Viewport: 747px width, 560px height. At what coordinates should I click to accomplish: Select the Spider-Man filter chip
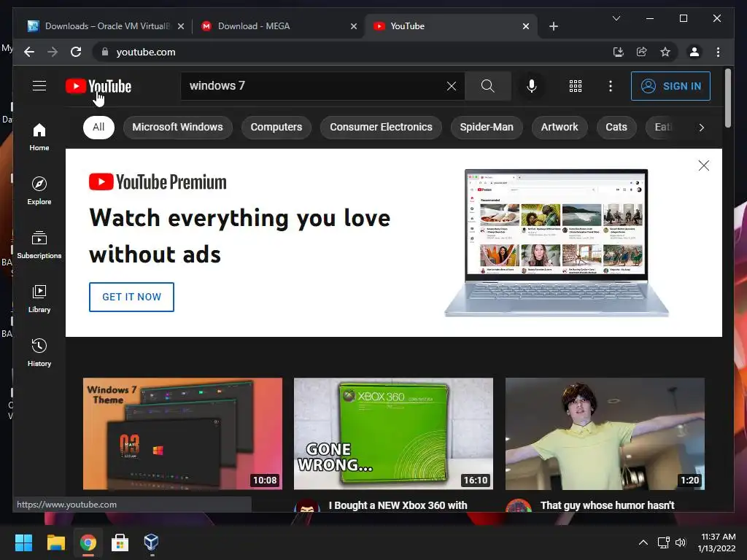point(487,127)
